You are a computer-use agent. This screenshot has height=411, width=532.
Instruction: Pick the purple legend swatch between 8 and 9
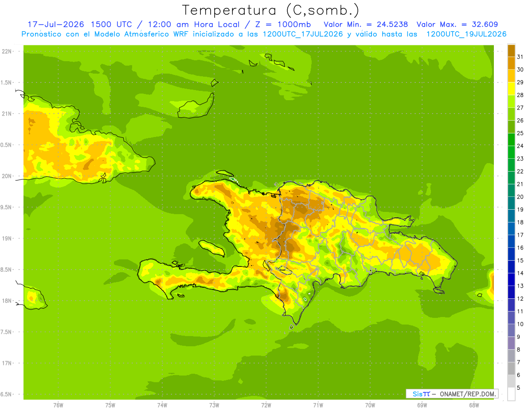pyautogui.click(x=511, y=343)
